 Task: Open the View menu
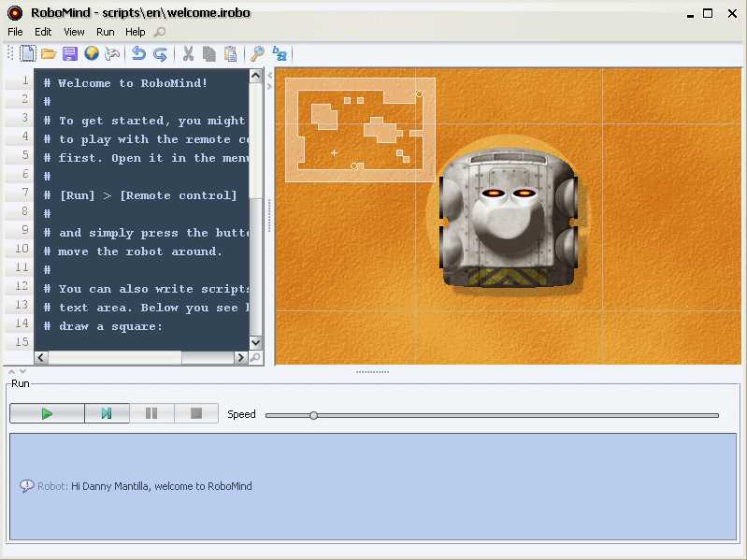click(x=74, y=32)
